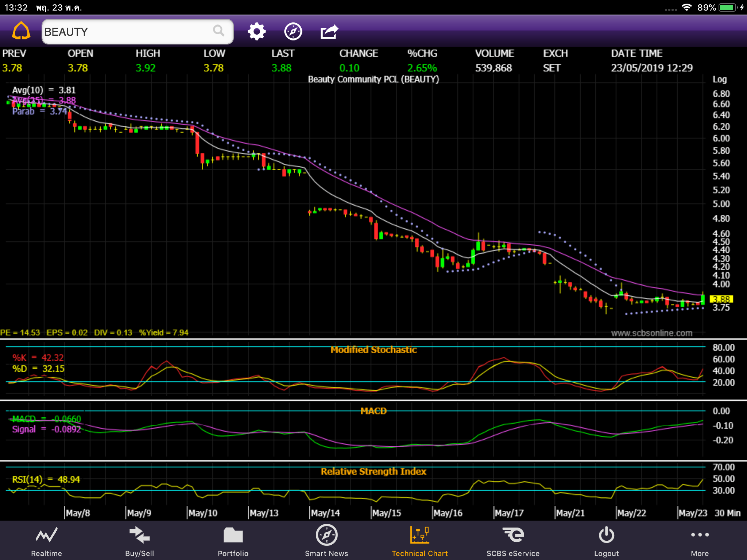Tap the 30 Min interval selector

click(727, 513)
